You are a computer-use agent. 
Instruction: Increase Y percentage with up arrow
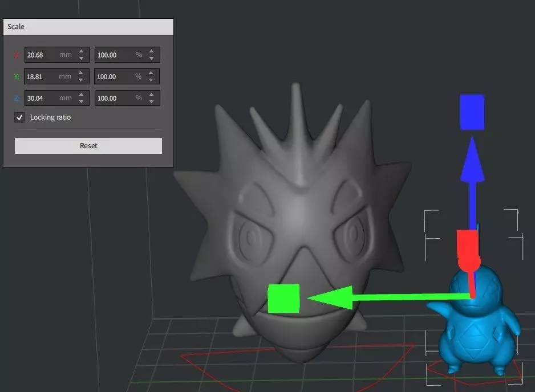151,72
